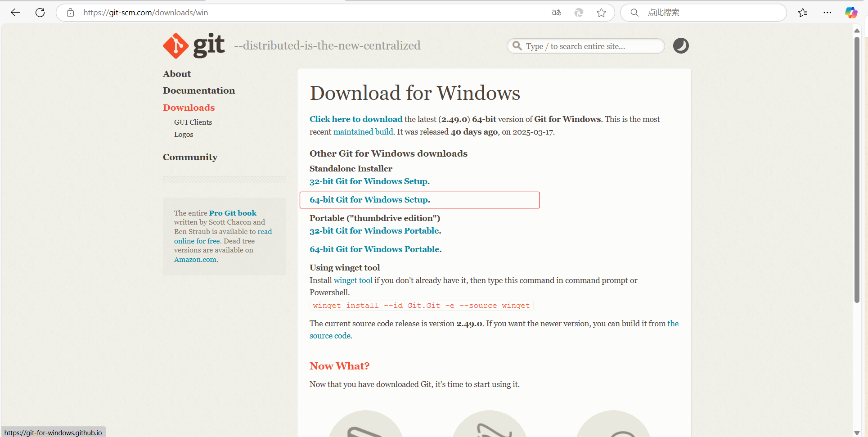Click the 'Click here to download' link
This screenshot has width=868, height=437.
click(x=356, y=119)
